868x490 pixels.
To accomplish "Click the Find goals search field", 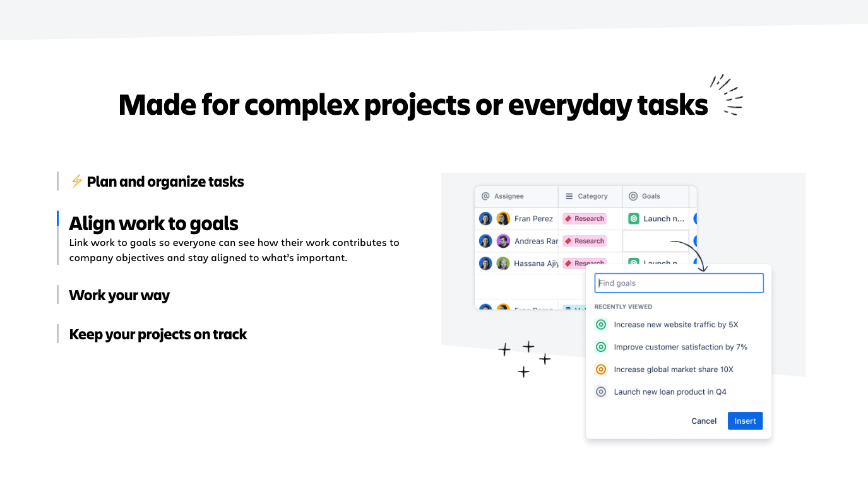I will (679, 283).
